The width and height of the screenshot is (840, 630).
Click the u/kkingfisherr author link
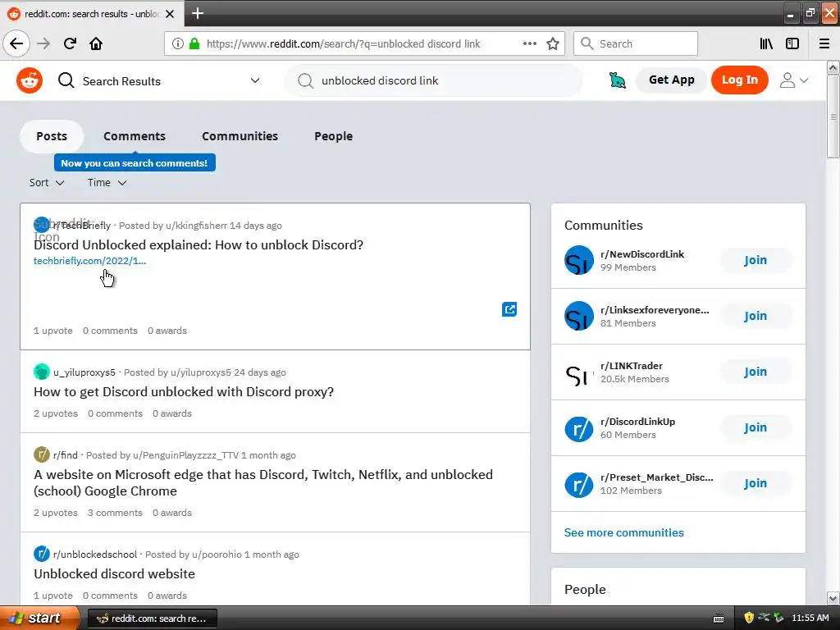[196, 226]
